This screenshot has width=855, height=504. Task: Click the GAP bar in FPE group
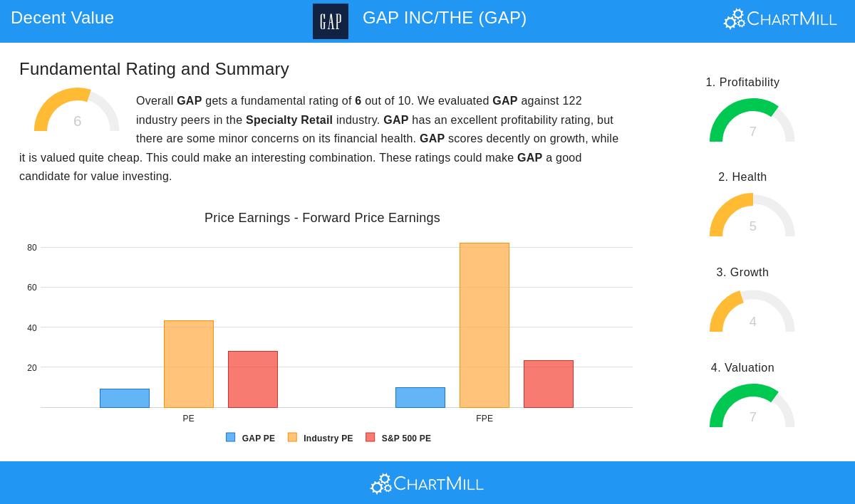[x=420, y=397]
